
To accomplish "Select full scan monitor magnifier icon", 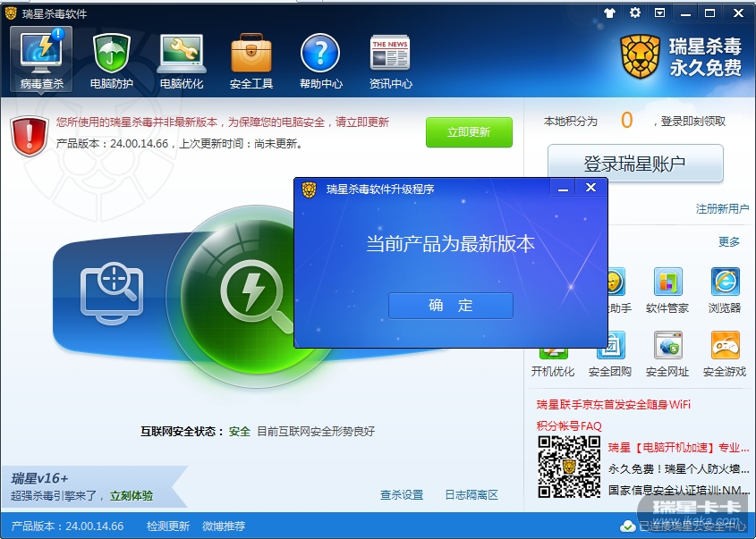I will [112, 292].
